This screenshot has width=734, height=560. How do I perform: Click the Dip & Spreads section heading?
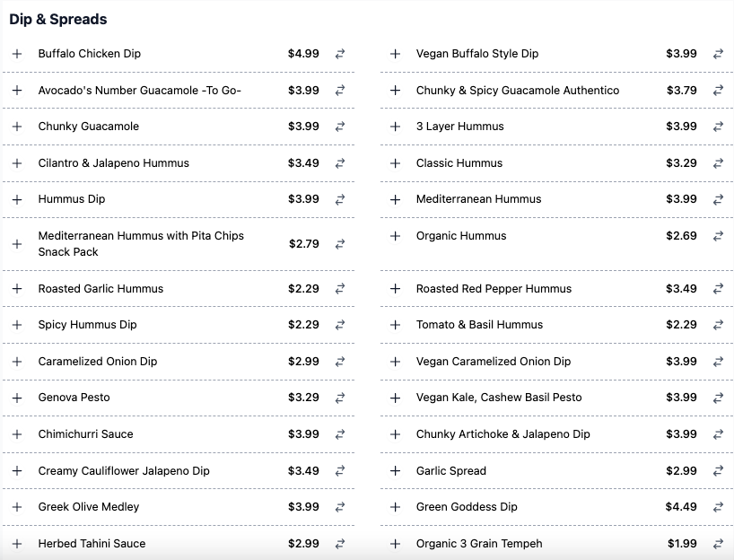tap(58, 19)
